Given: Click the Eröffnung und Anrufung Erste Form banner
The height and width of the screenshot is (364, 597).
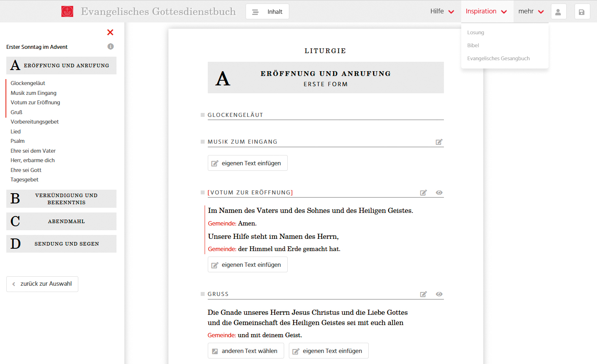Looking at the screenshot, I should [x=326, y=78].
